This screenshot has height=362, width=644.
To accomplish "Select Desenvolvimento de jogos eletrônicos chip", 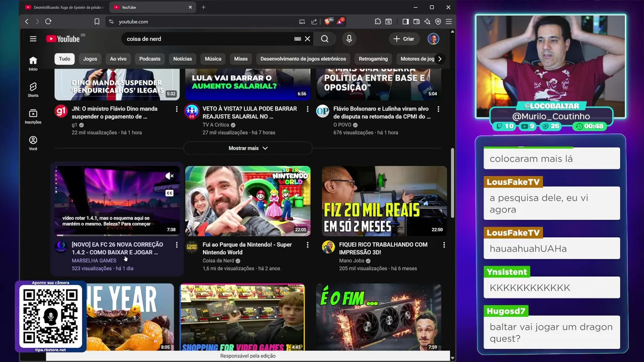I will [303, 59].
